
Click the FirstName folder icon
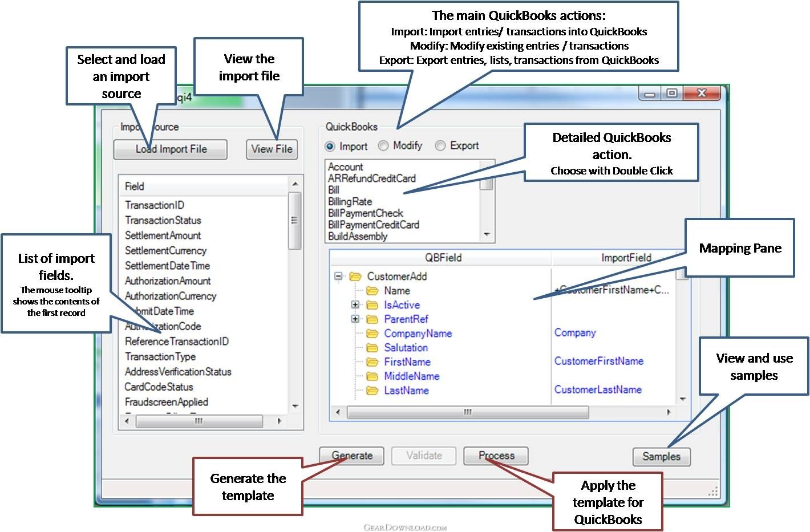click(x=372, y=362)
